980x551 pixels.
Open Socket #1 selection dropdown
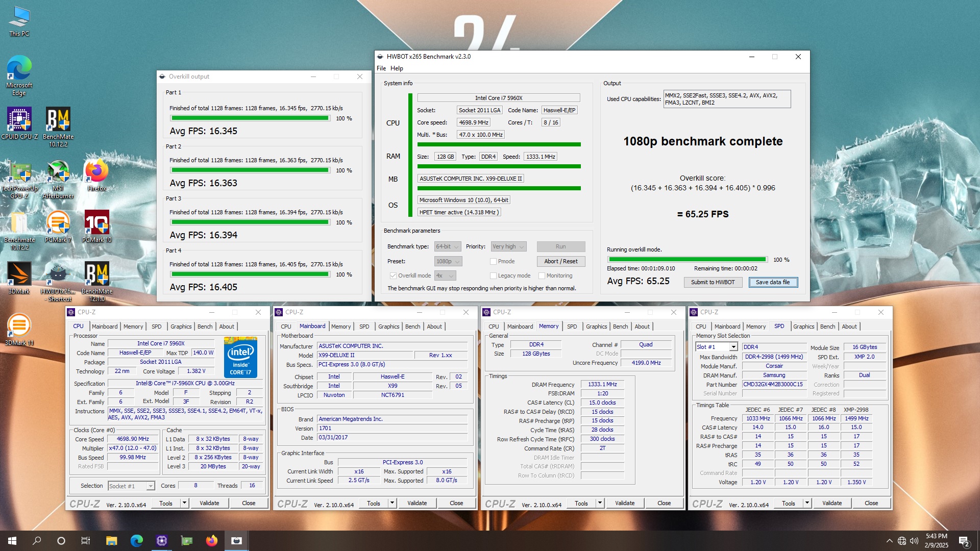[x=131, y=486]
